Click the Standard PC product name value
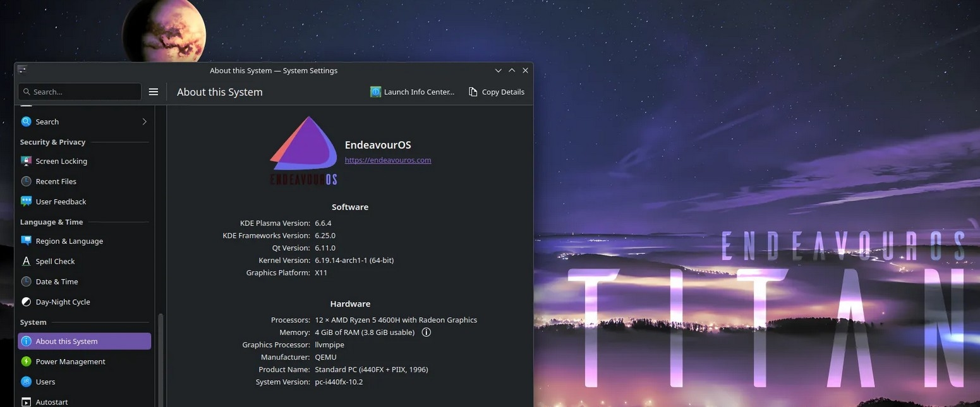The image size is (980, 407). click(x=372, y=369)
